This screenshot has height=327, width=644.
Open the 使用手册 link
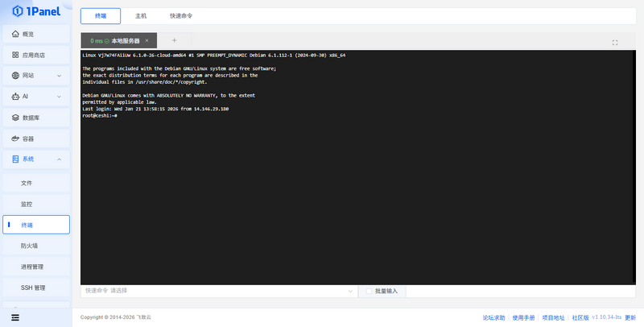pyautogui.click(x=523, y=317)
